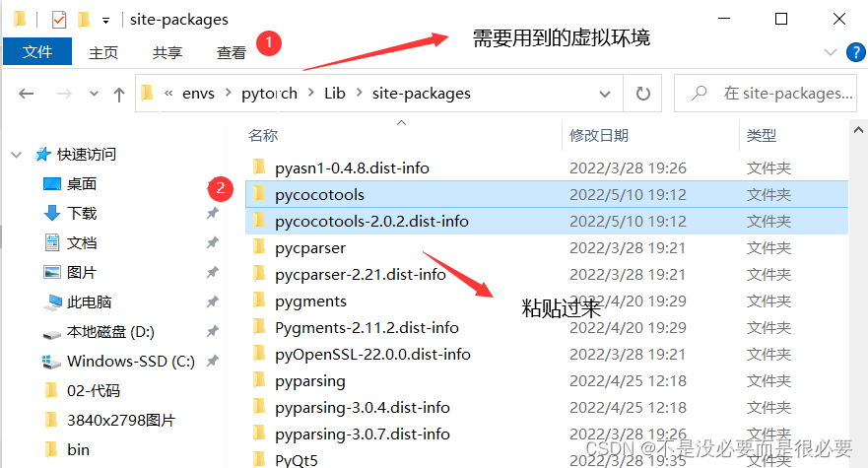Switch to the 共享 ribbon tab
The image size is (868, 468).
point(167,52)
